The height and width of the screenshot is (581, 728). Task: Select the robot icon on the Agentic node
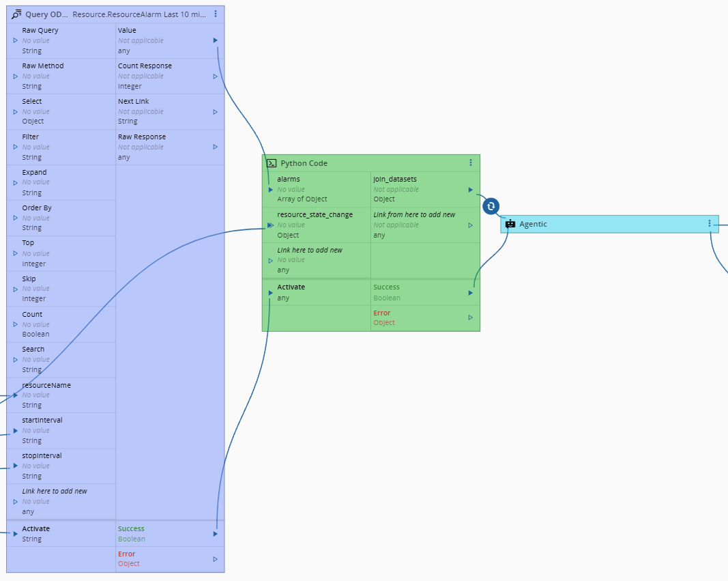pos(510,223)
